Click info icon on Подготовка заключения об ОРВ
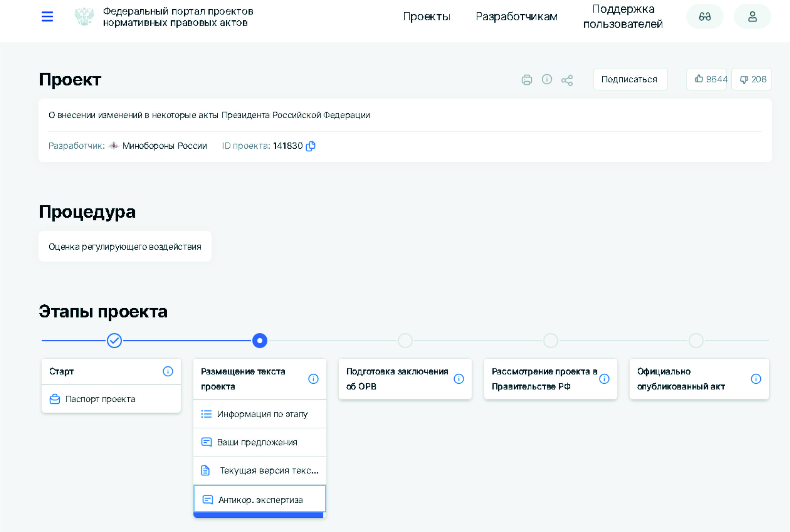This screenshot has height=532, width=790. tap(459, 379)
